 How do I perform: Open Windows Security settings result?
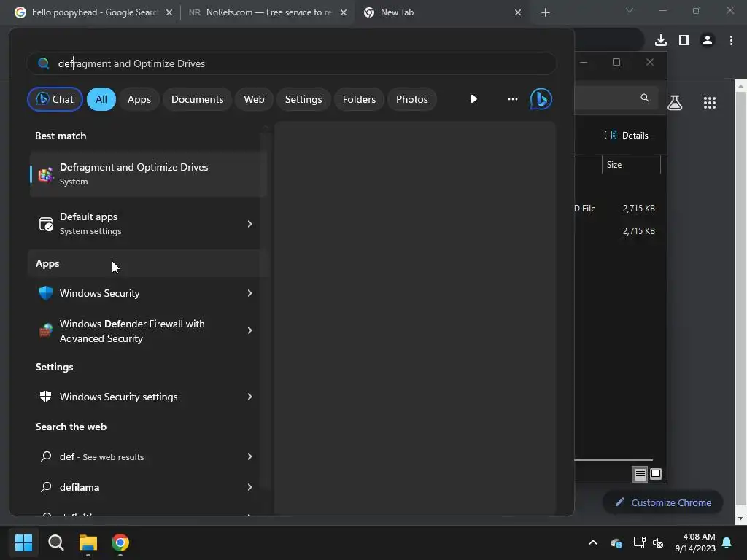tap(144, 397)
